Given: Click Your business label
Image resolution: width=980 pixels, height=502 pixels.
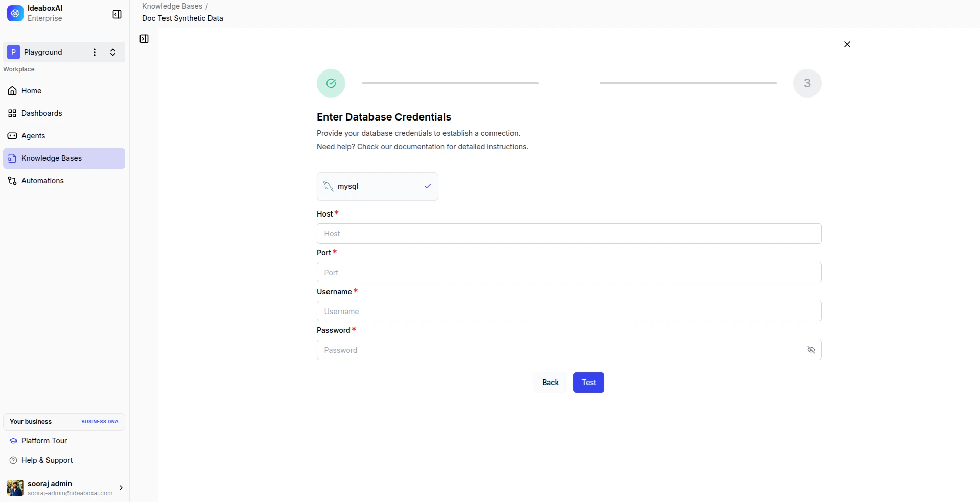Looking at the screenshot, I should pyautogui.click(x=31, y=422).
